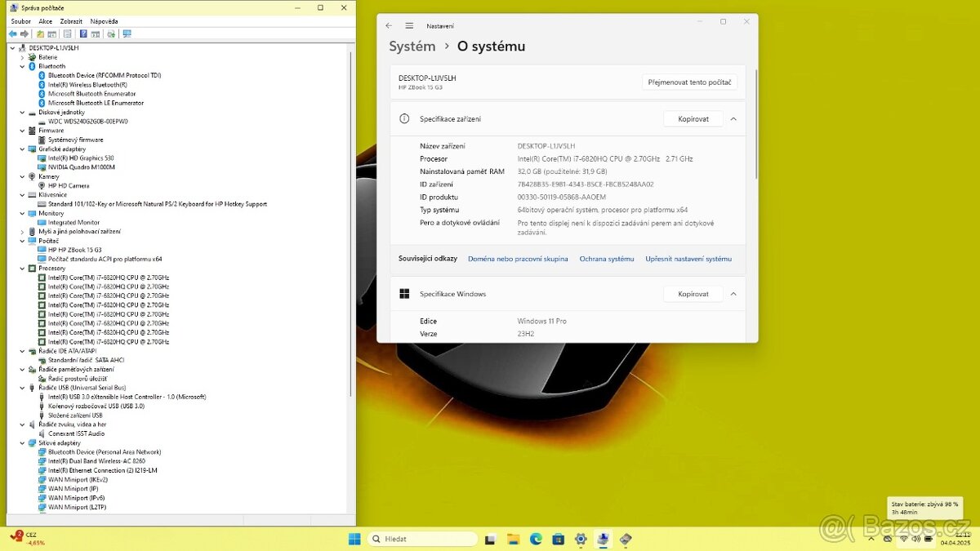Click the Hledat taskbar search box
980x551 pixels.
(x=422, y=539)
